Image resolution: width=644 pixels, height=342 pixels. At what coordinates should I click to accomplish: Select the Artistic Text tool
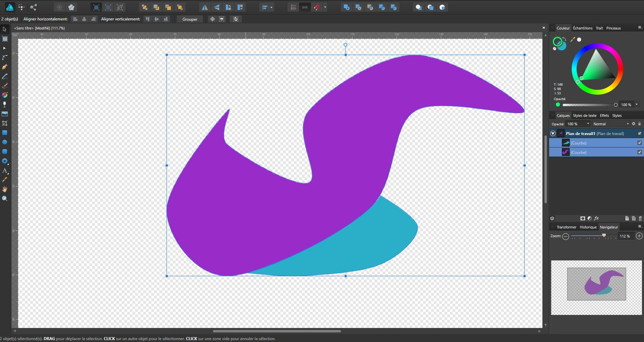5,170
